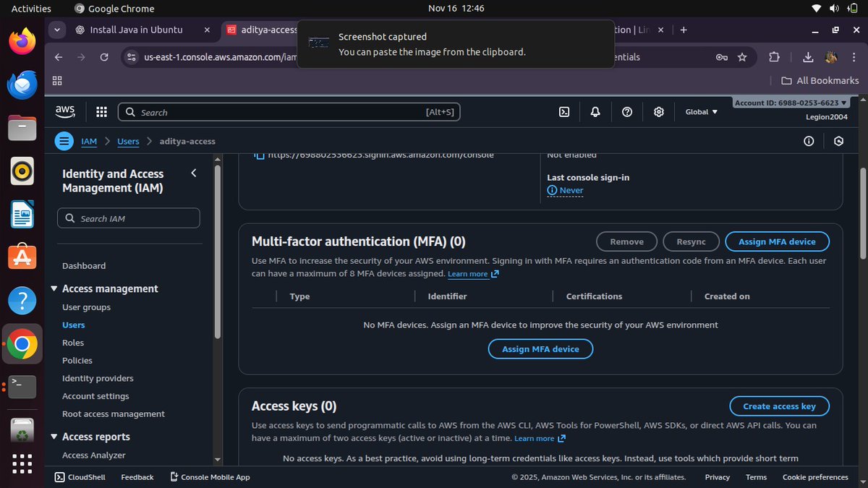This screenshot has width=868, height=488.
Task: Click the IAM breadcrumb link
Action: pyautogui.click(x=88, y=141)
